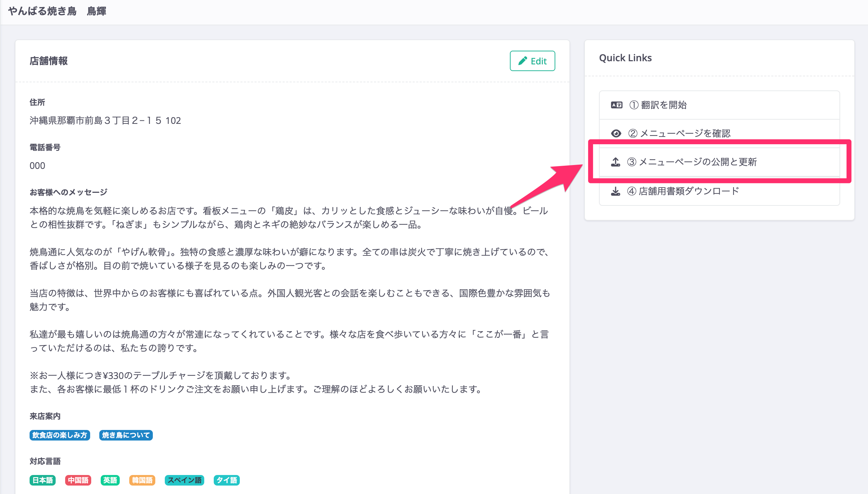Open ② メニューページを確認 link

(719, 133)
